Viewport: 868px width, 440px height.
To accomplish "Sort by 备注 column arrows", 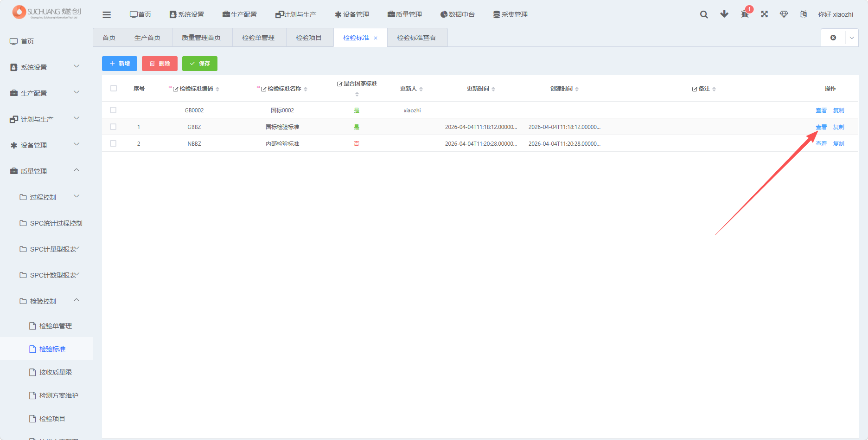I will [x=714, y=89].
